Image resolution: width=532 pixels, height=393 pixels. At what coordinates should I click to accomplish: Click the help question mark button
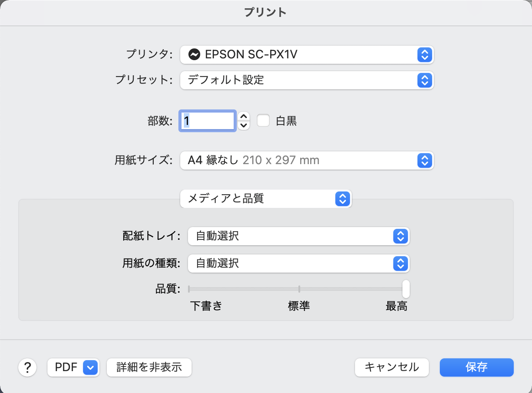pos(27,367)
